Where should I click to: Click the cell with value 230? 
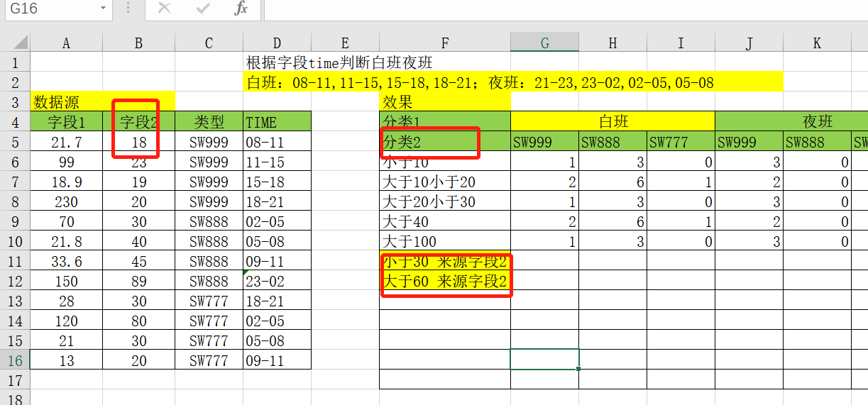[x=66, y=201]
